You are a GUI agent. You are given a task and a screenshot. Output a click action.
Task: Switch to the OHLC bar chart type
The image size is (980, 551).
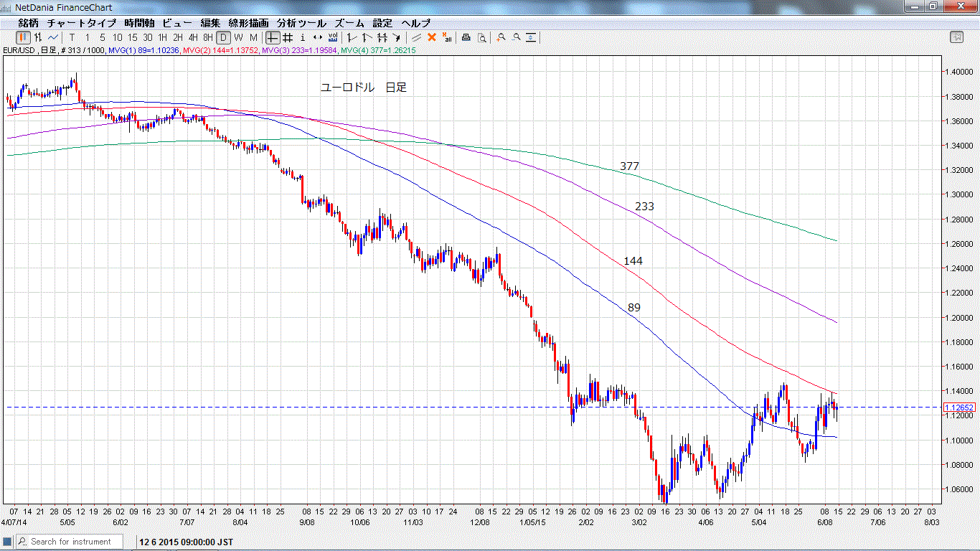point(38,37)
